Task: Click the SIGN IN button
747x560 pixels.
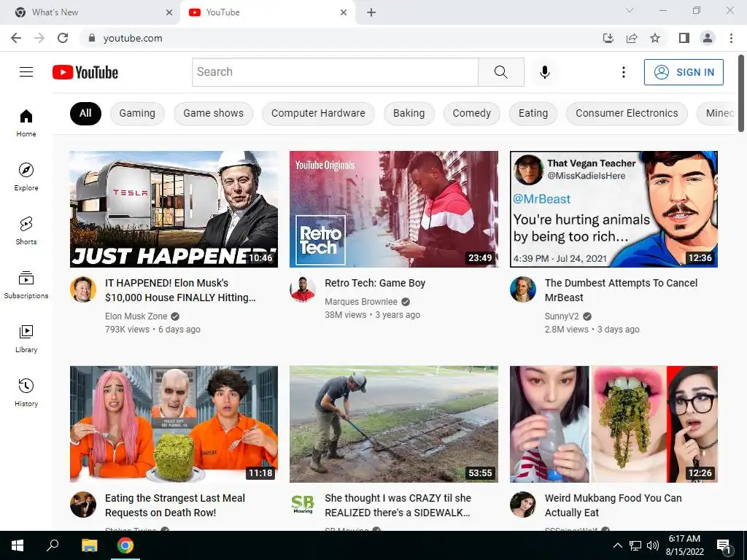Action: 684,72
